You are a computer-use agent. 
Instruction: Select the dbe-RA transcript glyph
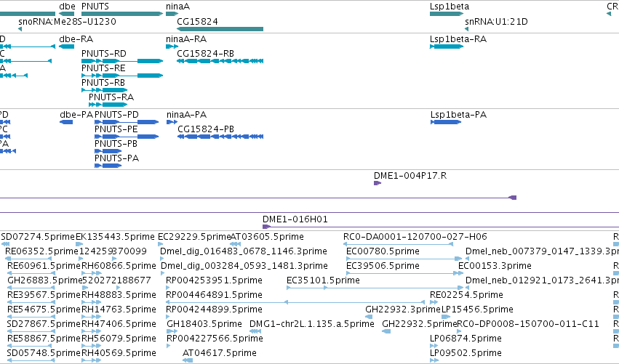pyautogui.click(x=66, y=46)
